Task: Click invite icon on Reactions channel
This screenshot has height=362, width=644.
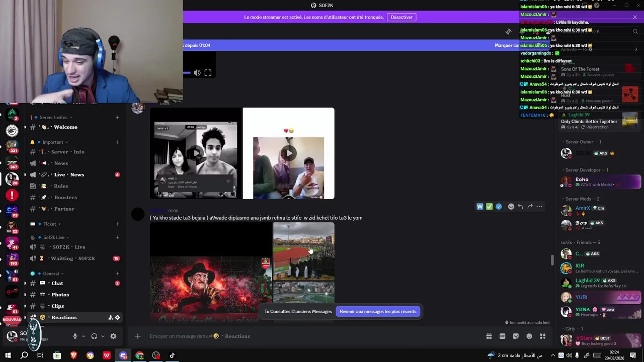Action: pyautogui.click(x=110, y=318)
